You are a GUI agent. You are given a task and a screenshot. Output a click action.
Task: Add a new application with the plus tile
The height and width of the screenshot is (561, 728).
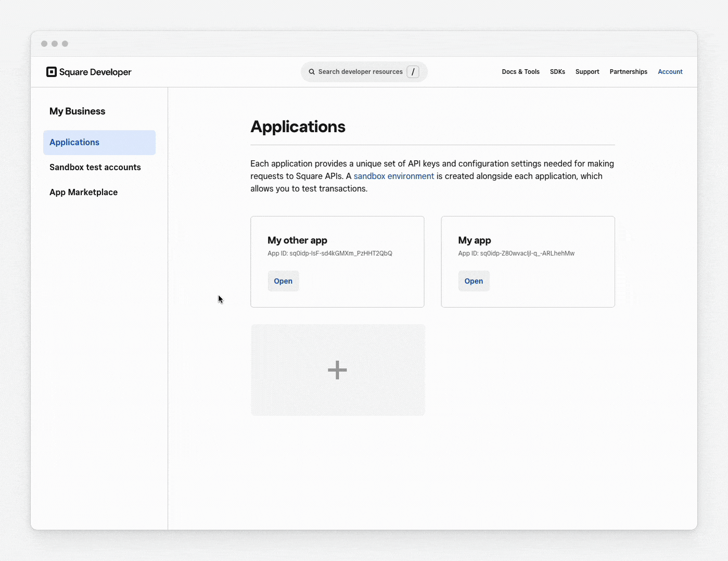coord(338,370)
